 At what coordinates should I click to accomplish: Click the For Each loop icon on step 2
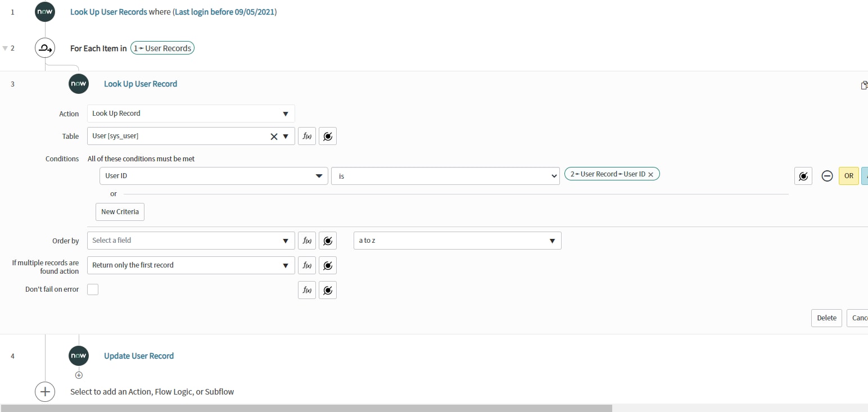(x=45, y=48)
